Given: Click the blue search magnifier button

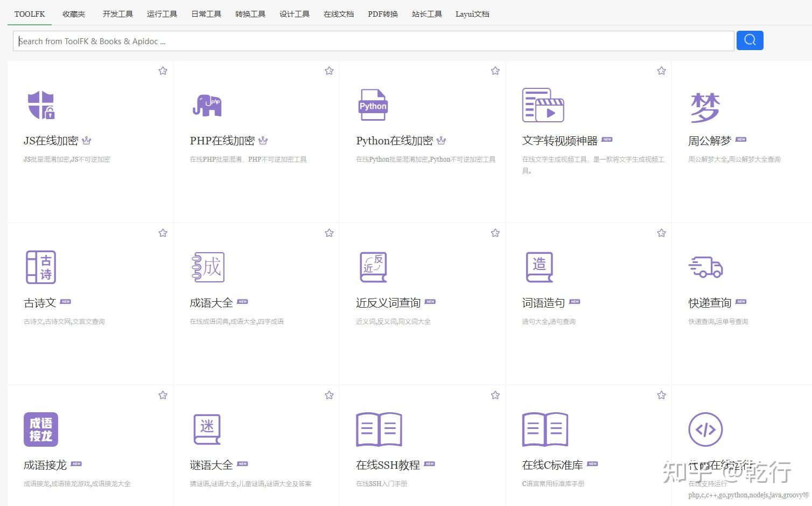Looking at the screenshot, I should click(x=750, y=40).
